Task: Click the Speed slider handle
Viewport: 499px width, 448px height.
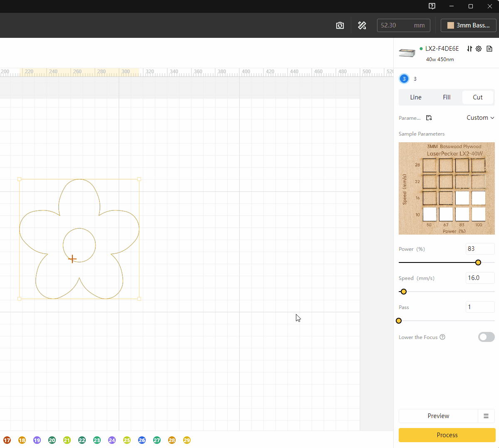Action: pyautogui.click(x=404, y=292)
